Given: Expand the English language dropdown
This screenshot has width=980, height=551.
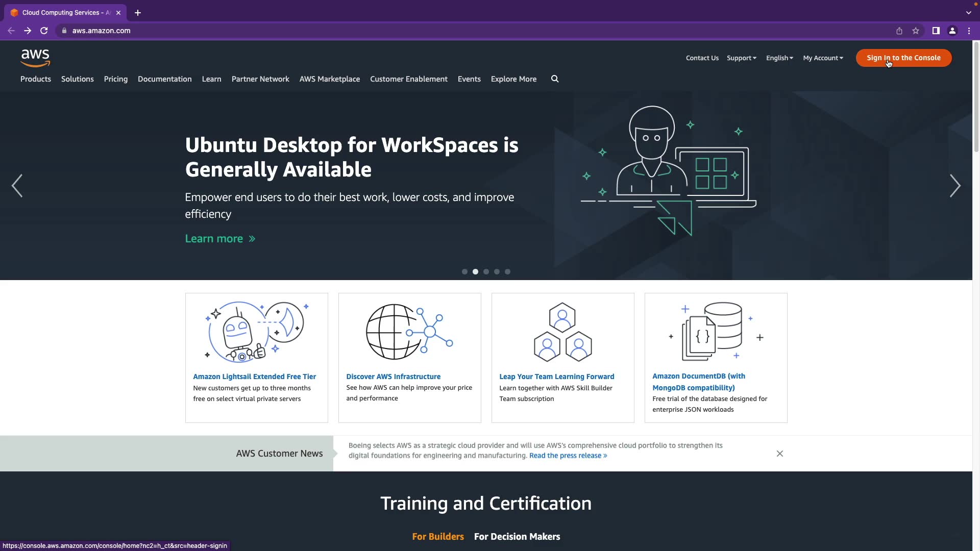Looking at the screenshot, I should coord(779,58).
